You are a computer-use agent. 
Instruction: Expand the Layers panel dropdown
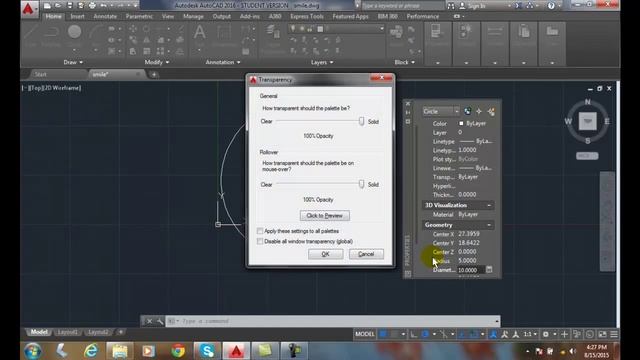point(322,62)
